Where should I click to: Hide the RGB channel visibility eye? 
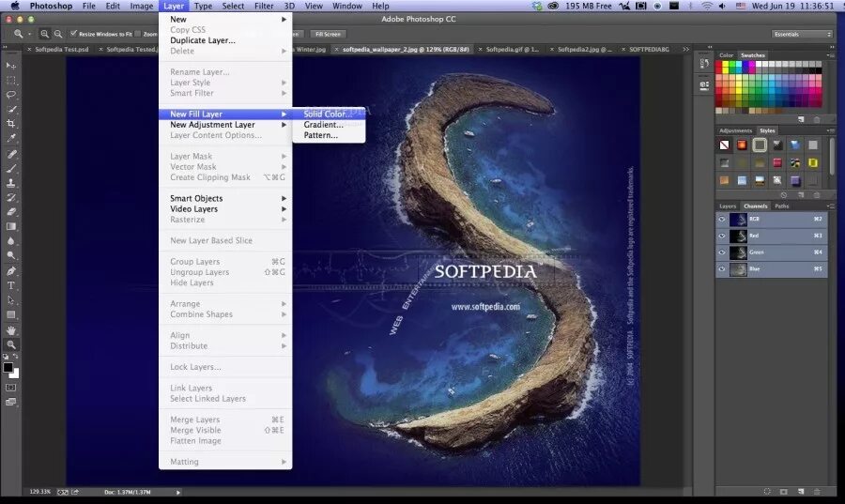coord(722,220)
